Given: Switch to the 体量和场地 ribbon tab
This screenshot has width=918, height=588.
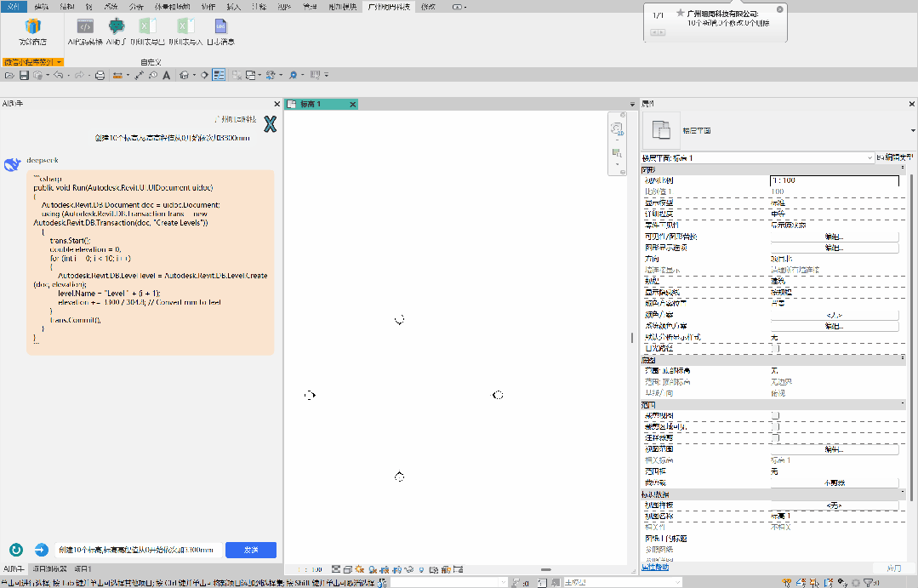Looking at the screenshot, I should [172, 7].
